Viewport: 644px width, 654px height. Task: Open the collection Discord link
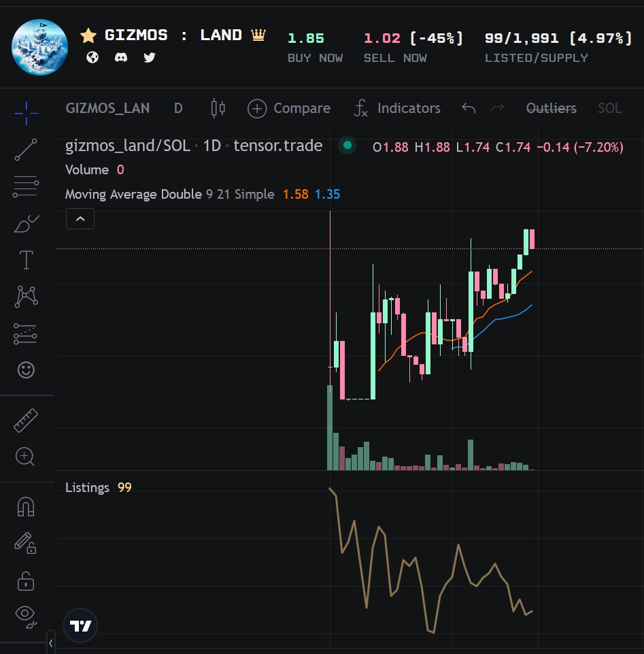point(121,57)
